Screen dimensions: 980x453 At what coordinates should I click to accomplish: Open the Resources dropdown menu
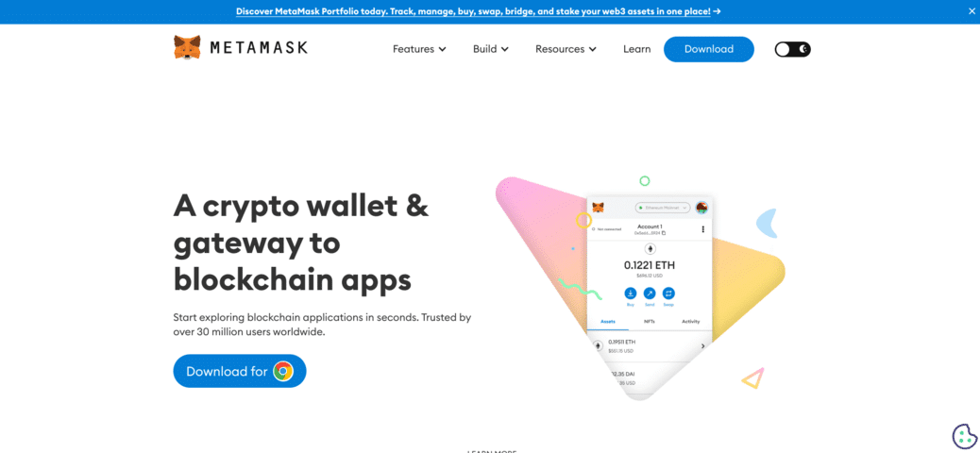coord(566,49)
